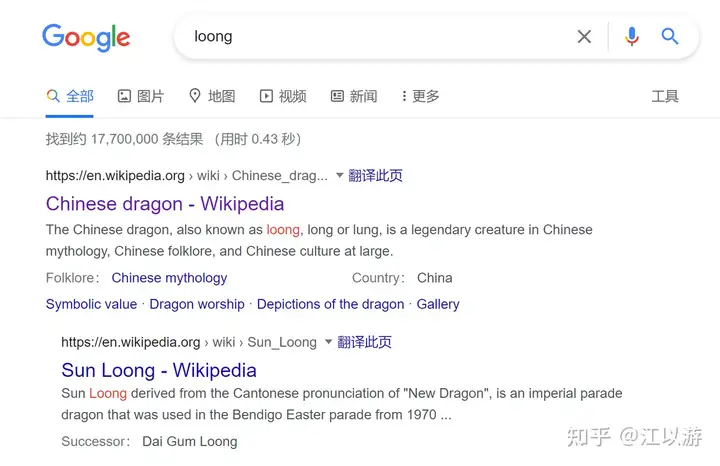This screenshot has height=466, width=720.
Task: Open the Sun Loong - Wikipedia result
Action: pos(159,370)
